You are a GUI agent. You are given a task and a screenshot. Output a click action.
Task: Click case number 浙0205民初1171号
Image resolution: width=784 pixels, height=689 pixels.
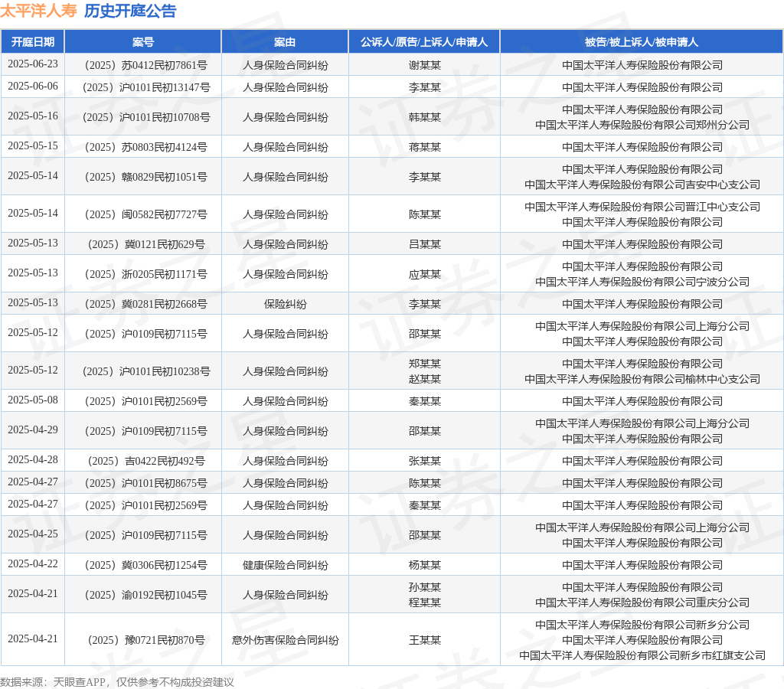(x=146, y=274)
